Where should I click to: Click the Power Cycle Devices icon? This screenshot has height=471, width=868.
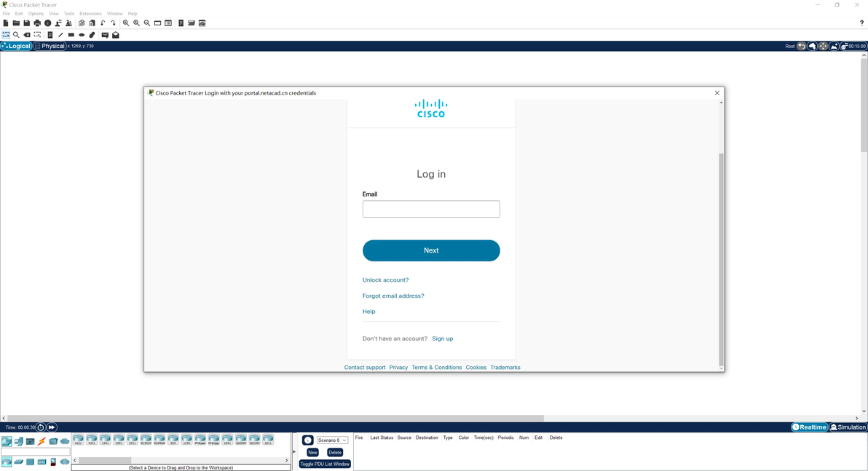pos(40,427)
